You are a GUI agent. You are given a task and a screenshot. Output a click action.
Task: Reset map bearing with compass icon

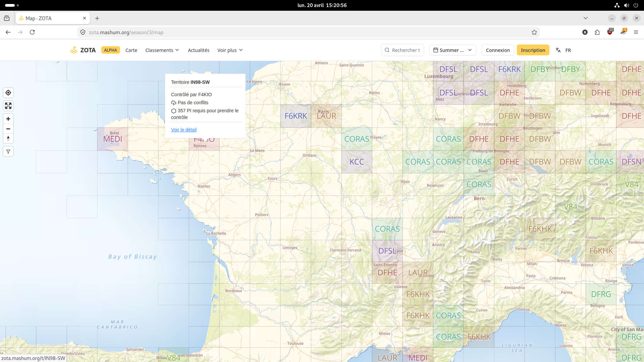coord(8,138)
